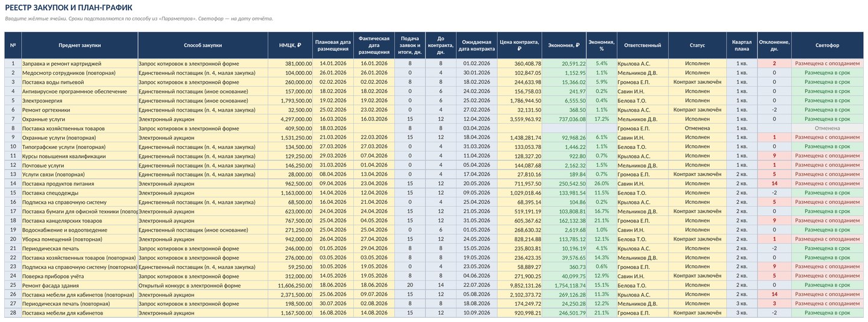This screenshot has height=322, width=868.
Task: Select 'Поверка приборов учёта' cell
Action: click(x=80, y=276)
